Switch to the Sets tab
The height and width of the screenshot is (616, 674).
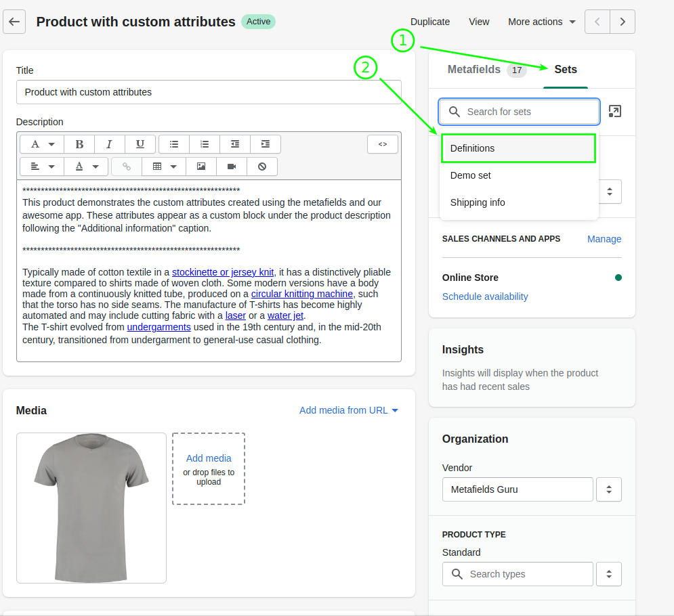click(x=566, y=69)
